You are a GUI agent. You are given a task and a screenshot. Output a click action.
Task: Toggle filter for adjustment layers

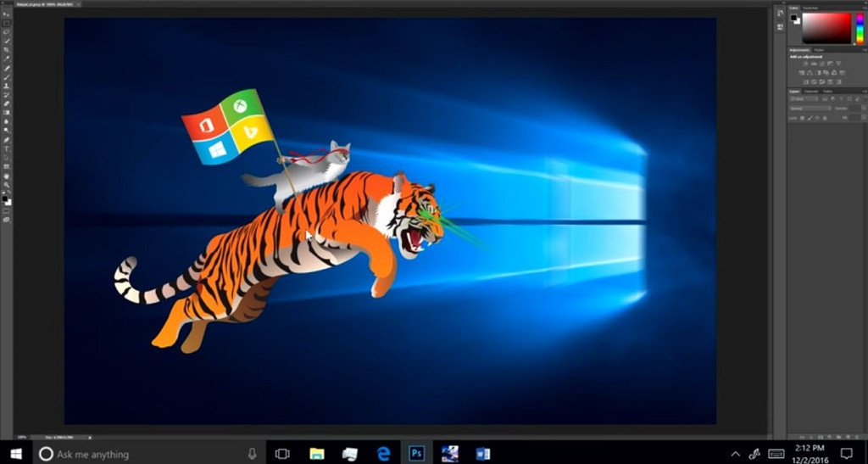[833, 99]
